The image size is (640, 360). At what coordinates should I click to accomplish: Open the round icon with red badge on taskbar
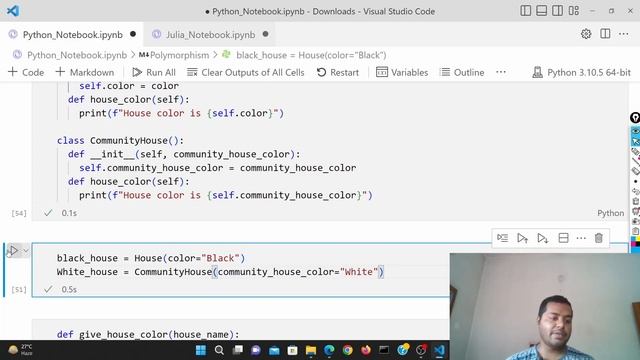point(421,350)
